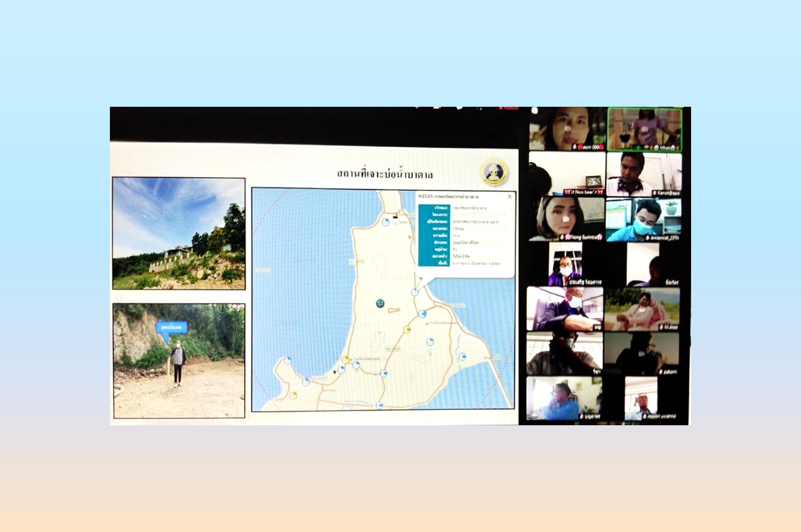
Task: Click the blue flag marker near the eastern causeway
Action: click(462, 357)
